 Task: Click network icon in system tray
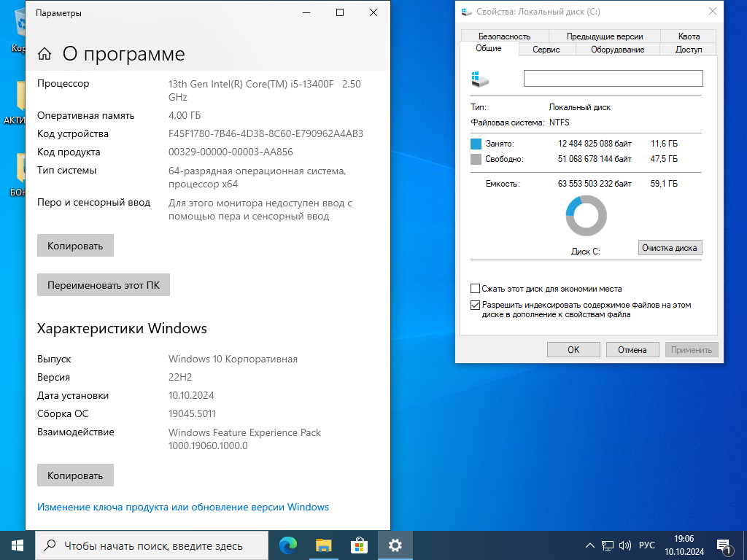608,545
